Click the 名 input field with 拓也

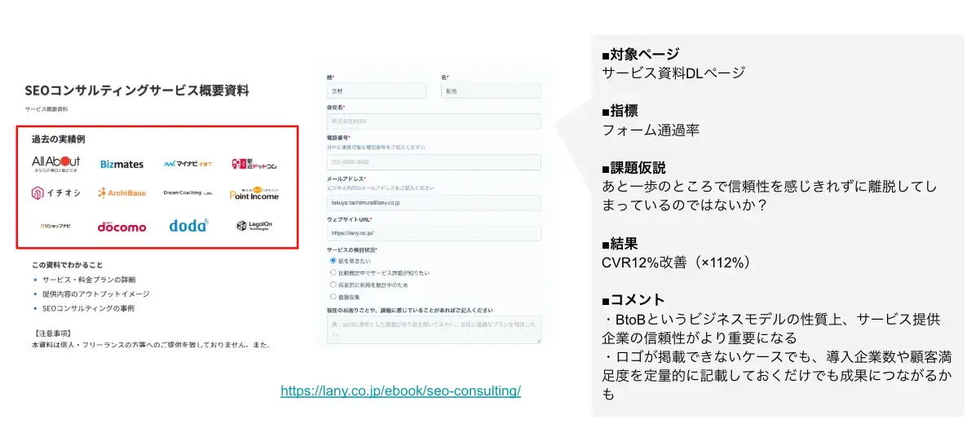[491, 91]
